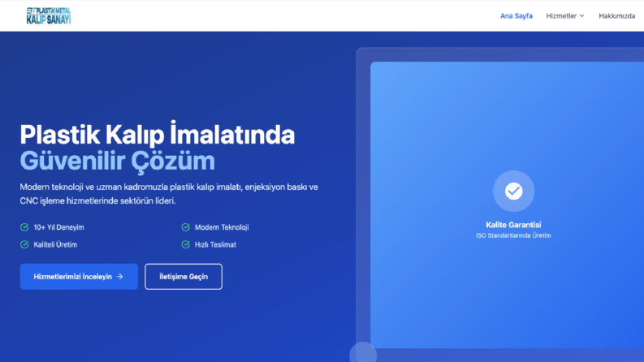The height and width of the screenshot is (362, 644).
Task: Click the "Kalite Garantisi" heading
Action: (x=513, y=225)
